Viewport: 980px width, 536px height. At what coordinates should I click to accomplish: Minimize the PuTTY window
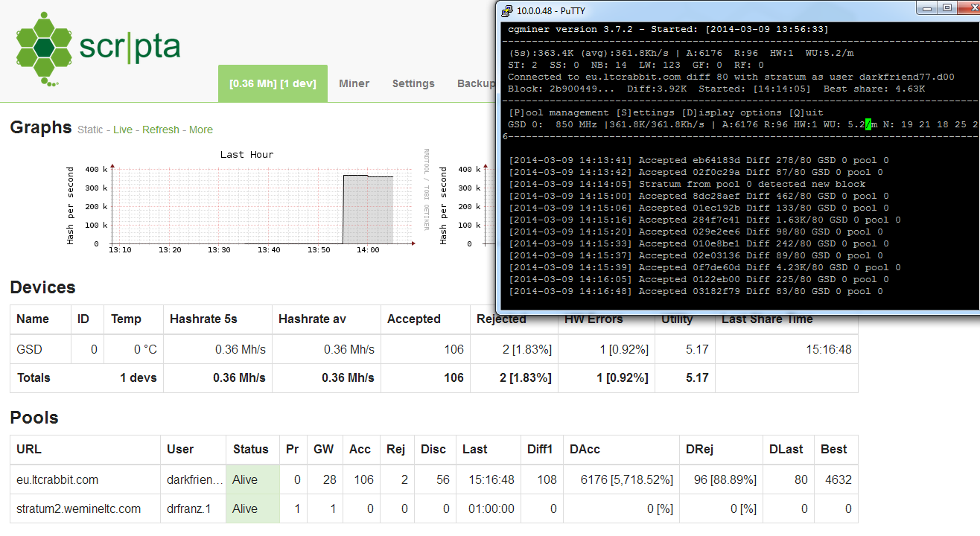click(x=926, y=8)
